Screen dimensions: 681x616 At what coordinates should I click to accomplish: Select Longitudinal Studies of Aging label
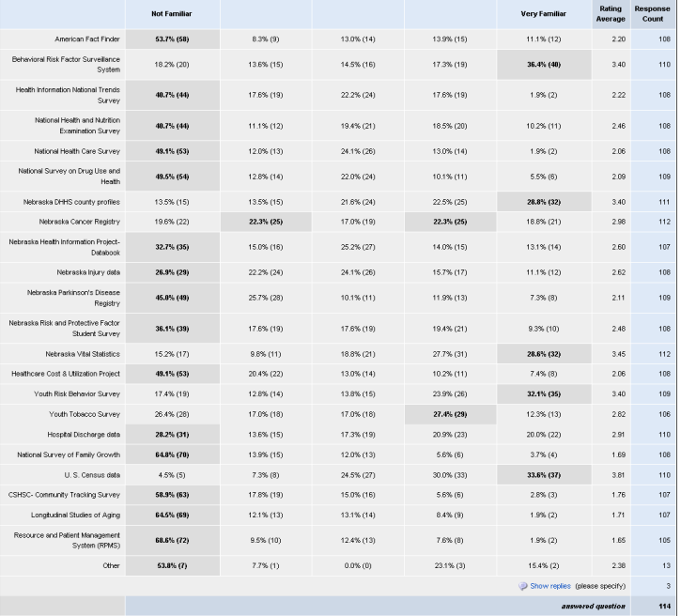[x=75, y=516]
